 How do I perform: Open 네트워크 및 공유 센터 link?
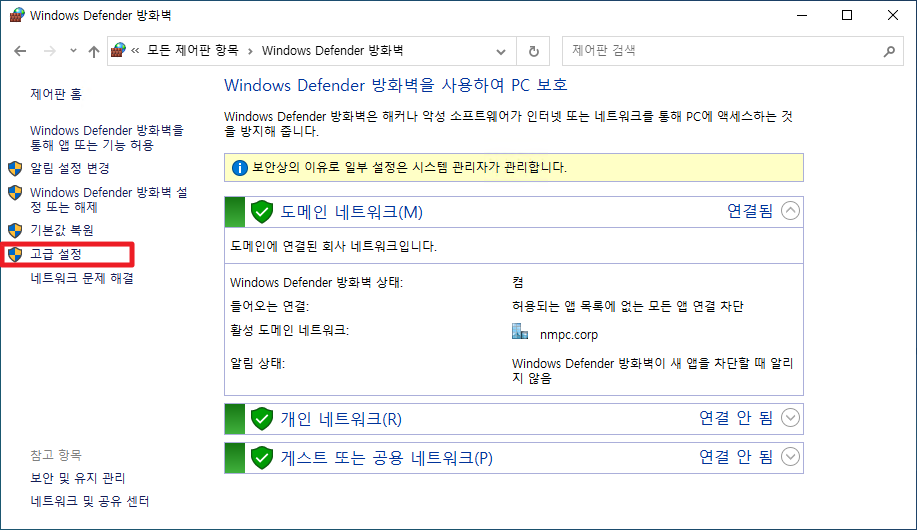coord(89,501)
